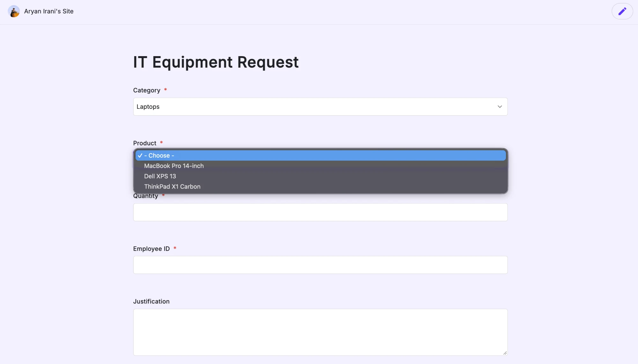
Task: Focus the Quantity input field
Action: 320,212
